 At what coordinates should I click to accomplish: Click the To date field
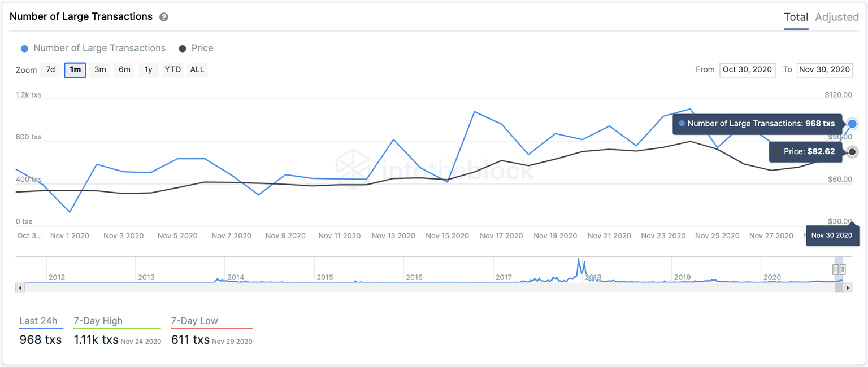(x=824, y=69)
